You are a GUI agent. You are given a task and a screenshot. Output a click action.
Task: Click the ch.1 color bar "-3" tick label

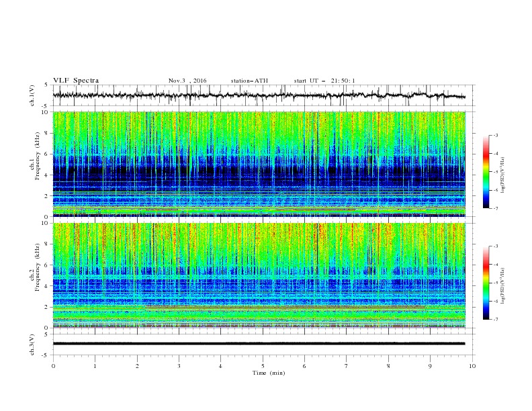click(x=495, y=135)
